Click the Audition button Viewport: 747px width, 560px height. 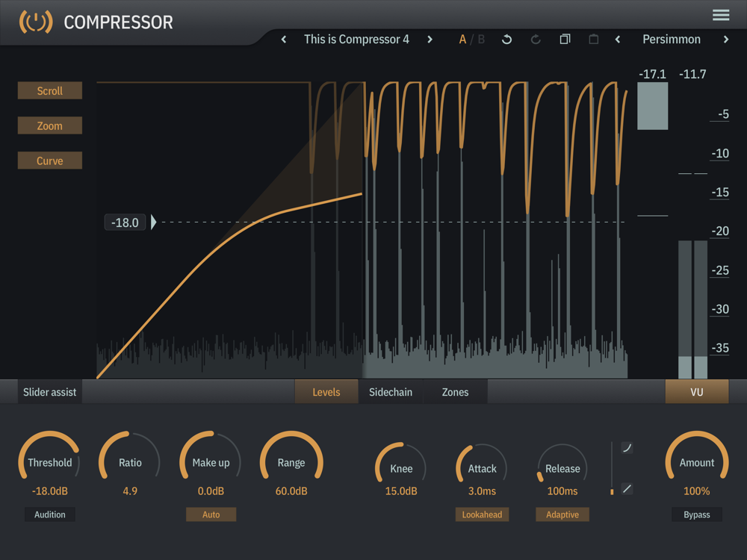(50, 514)
